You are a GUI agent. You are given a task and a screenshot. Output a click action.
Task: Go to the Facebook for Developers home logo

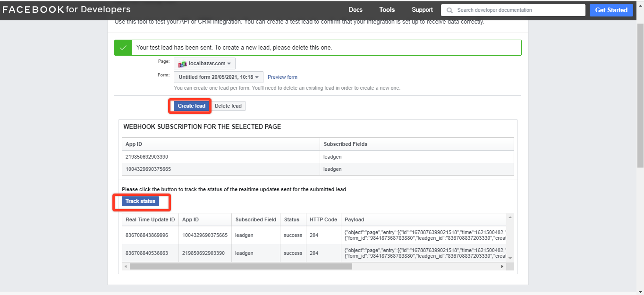click(67, 10)
